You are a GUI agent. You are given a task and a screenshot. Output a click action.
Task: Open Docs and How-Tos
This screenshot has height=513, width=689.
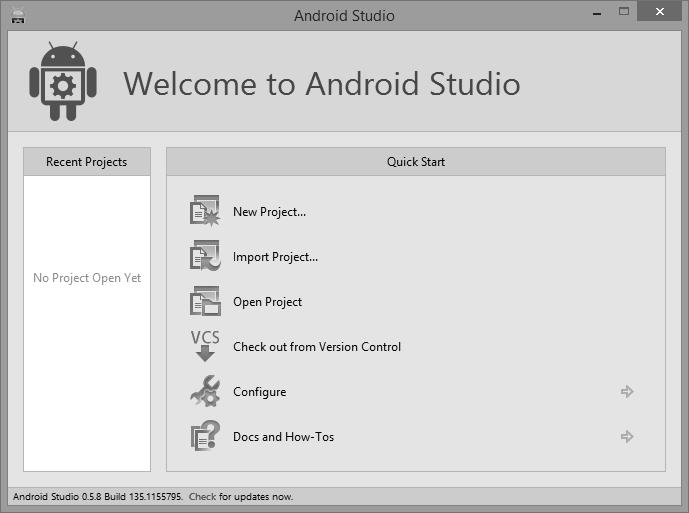click(283, 437)
